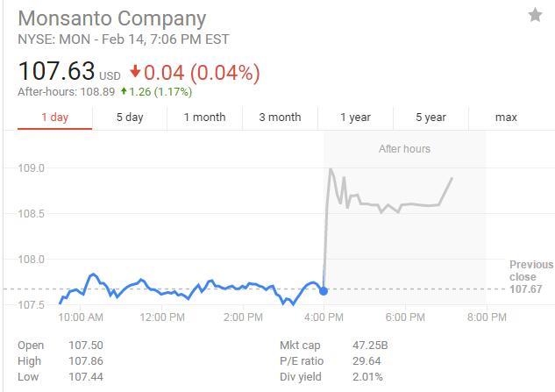Open the 1 month chart range
This screenshot has height=392, width=555.
(x=204, y=118)
